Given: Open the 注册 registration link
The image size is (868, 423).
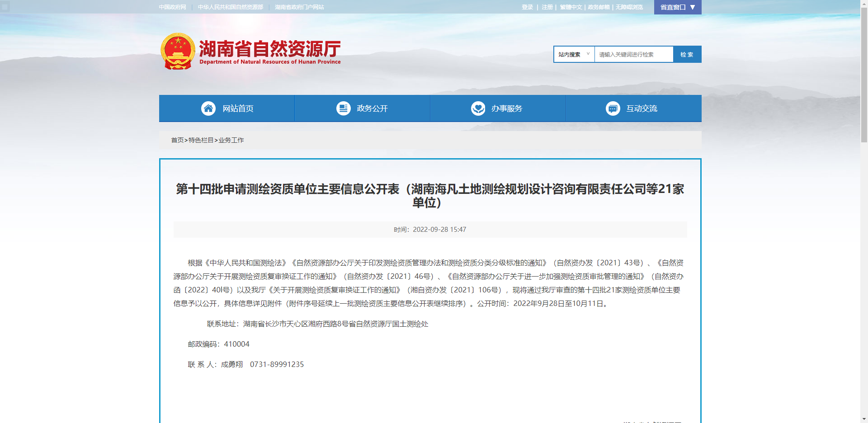Looking at the screenshot, I should (x=547, y=7).
